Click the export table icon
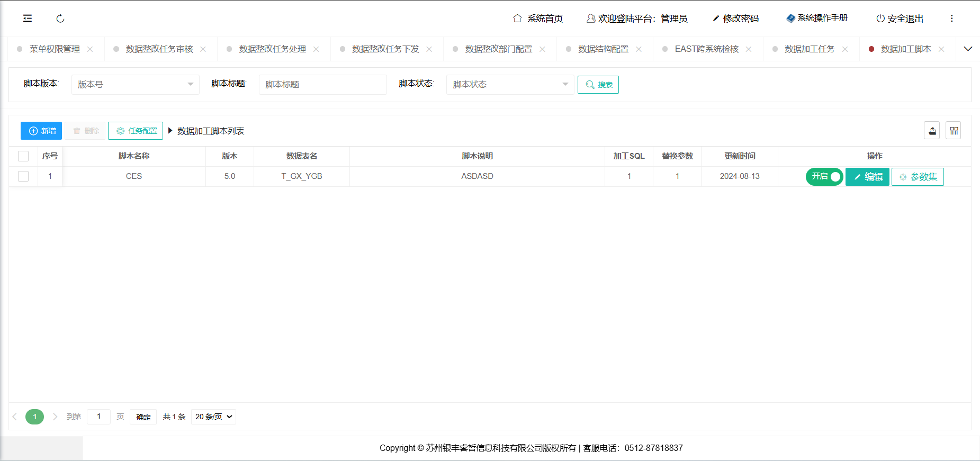 pyautogui.click(x=932, y=131)
